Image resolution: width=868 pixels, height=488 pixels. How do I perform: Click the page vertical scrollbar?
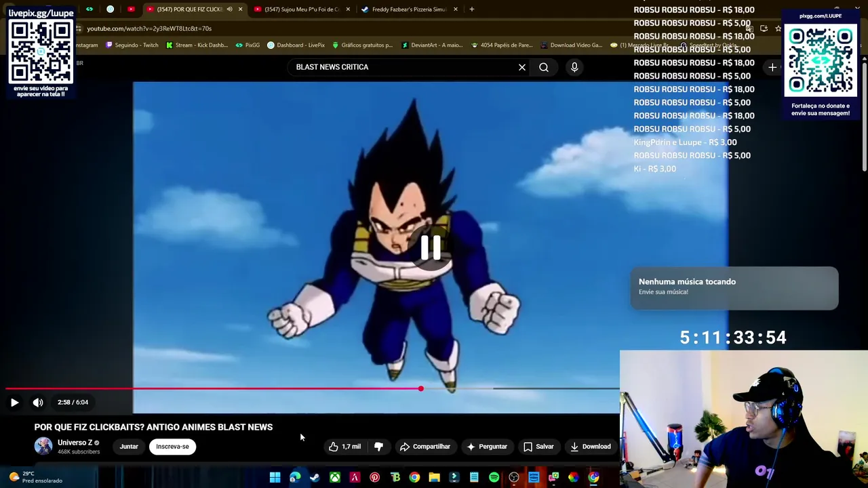tap(865, 115)
